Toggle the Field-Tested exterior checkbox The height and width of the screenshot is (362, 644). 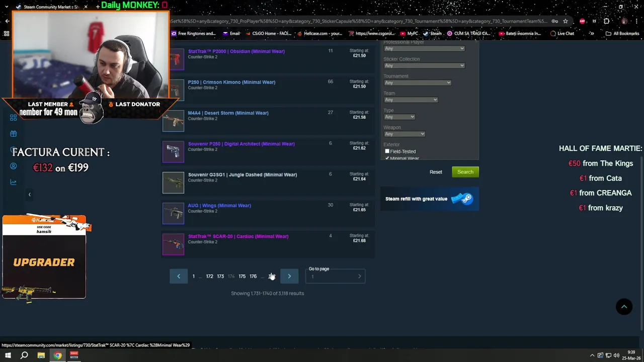pos(387,151)
